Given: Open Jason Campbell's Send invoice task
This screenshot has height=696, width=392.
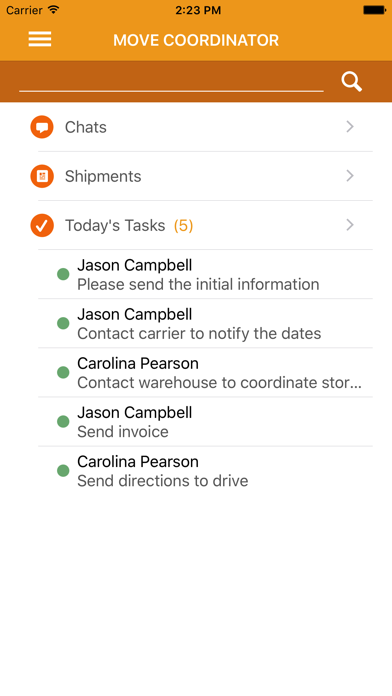Looking at the screenshot, I should click(x=205, y=422).
